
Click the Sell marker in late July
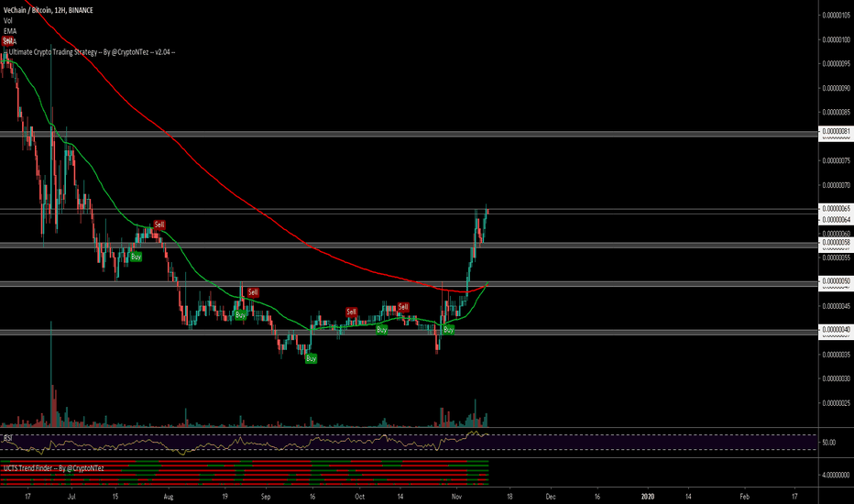click(x=159, y=225)
